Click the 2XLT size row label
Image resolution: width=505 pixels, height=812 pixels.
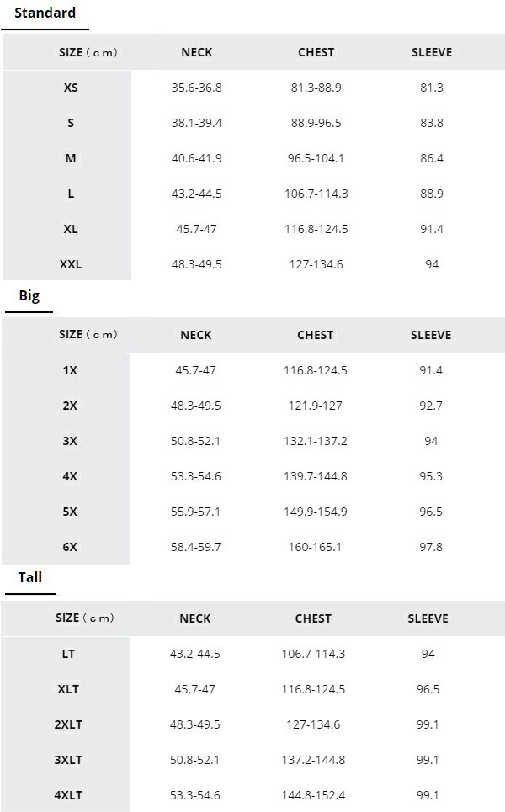(68, 724)
